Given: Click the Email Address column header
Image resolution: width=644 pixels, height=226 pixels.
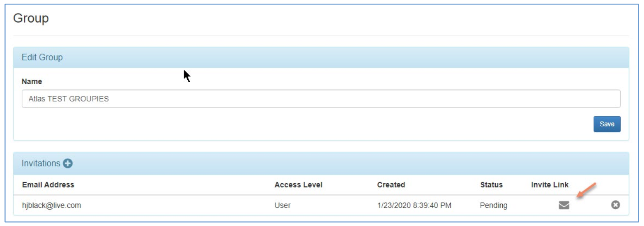Looking at the screenshot, I should [48, 185].
